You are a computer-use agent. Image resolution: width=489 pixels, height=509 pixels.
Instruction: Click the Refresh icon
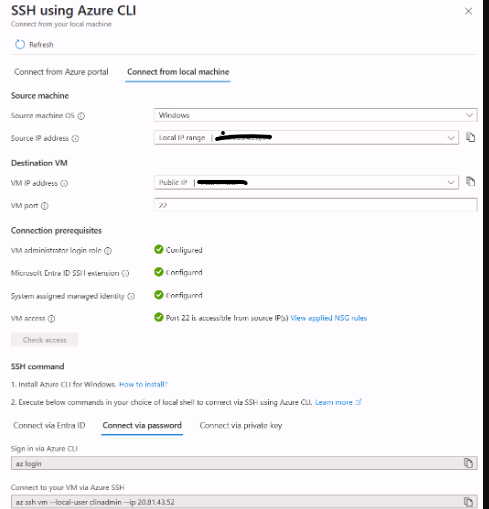(x=20, y=44)
